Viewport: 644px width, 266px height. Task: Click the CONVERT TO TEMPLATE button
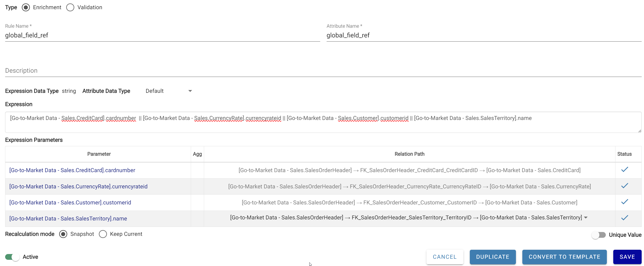pos(564,257)
